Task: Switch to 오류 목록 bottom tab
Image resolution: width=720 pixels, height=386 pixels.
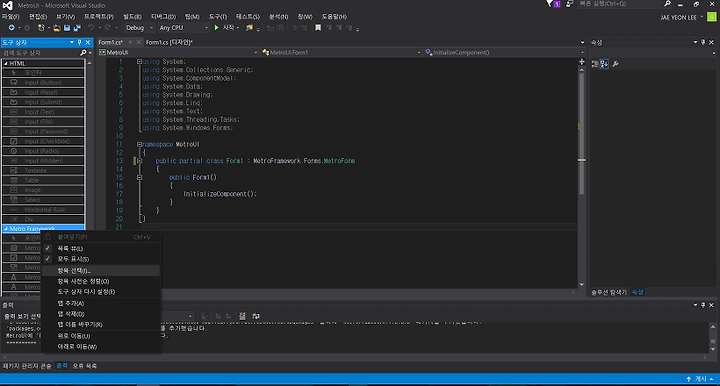Action: point(84,366)
